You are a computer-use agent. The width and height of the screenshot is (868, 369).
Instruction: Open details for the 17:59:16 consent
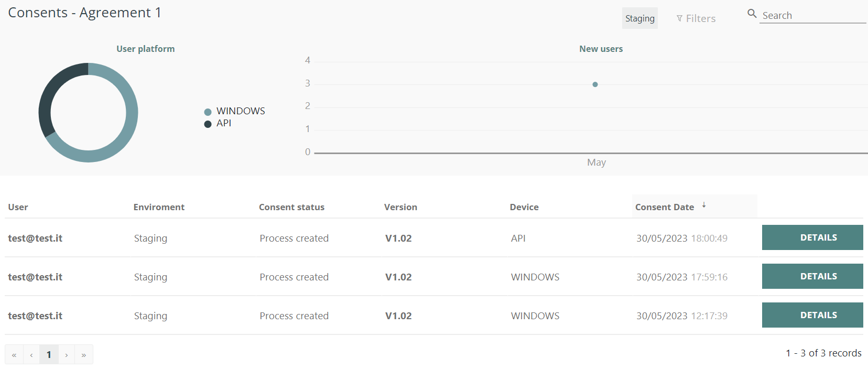(x=812, y=276)
